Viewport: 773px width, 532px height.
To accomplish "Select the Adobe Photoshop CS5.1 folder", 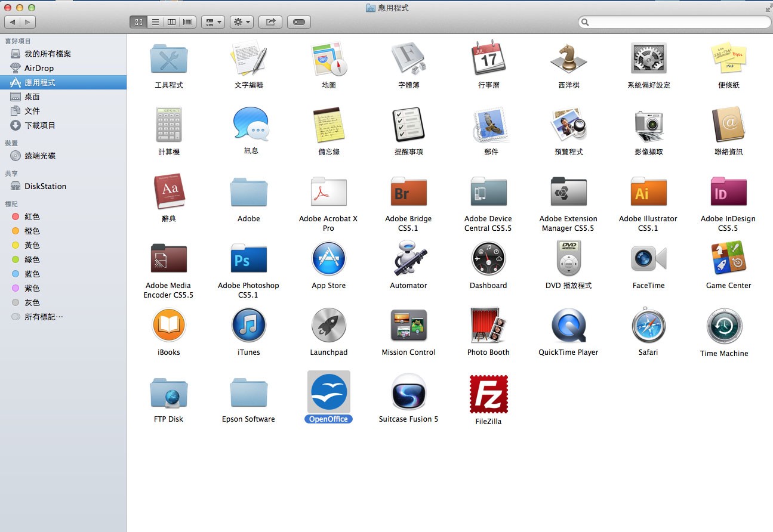I will pyautogui.click(x=249, y=259).
